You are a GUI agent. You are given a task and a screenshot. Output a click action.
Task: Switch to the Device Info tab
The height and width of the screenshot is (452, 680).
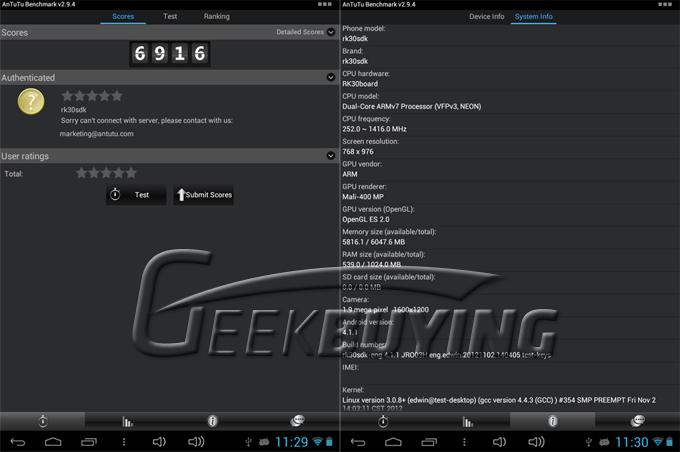click(487, 16)
